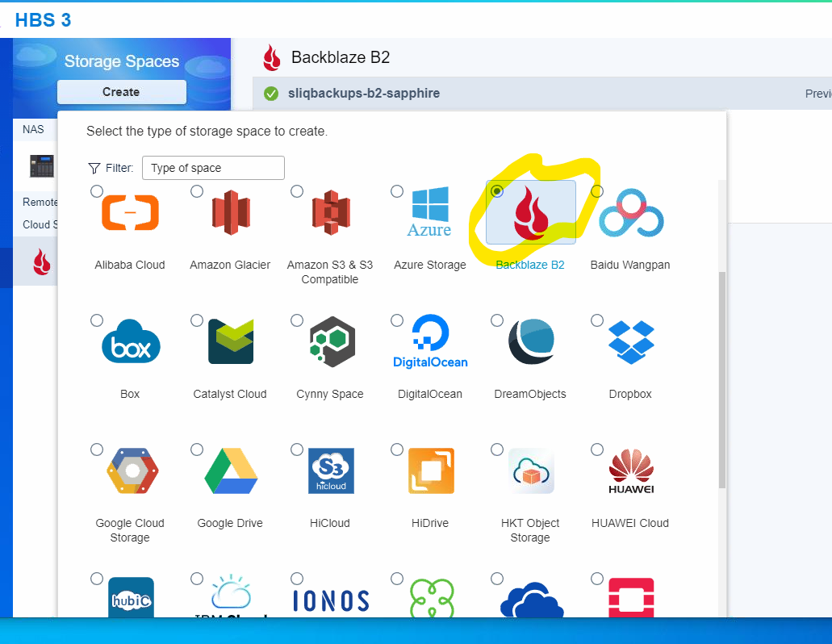Click the Amazon Glacier icon
This screenshot has height=644, width=832.
pyautogui.click(x=230, y=212)
